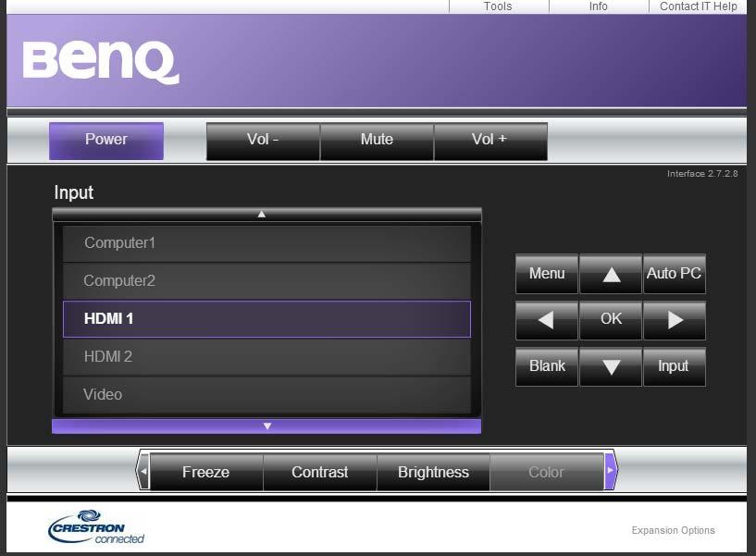Adjust Color setting
Image resolution: width=756 pixels, height=556 pixels.
pyautogui.click(x=547, y=472)
